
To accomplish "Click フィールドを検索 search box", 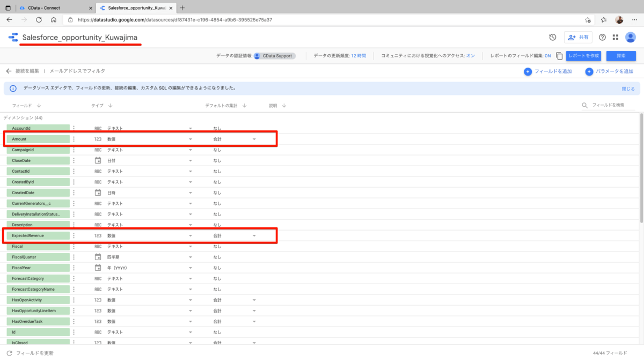I will [x=610, y=106].
